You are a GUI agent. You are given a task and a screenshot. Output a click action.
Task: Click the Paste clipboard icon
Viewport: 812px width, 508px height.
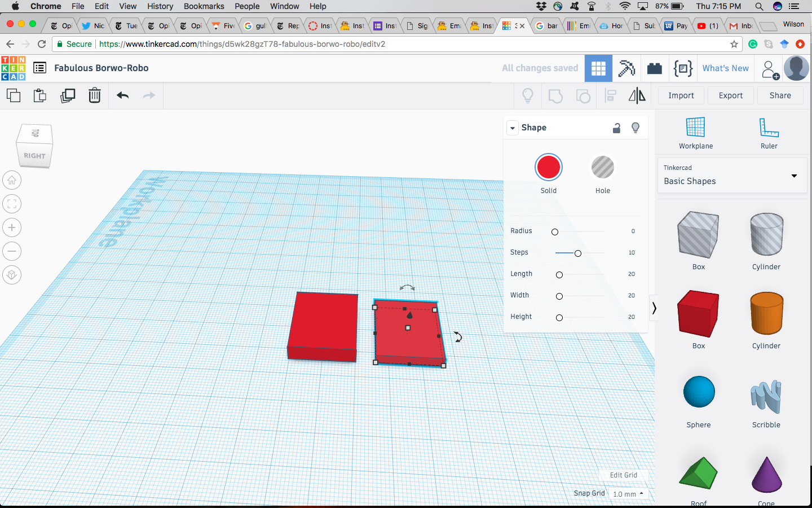coord(40,95)
